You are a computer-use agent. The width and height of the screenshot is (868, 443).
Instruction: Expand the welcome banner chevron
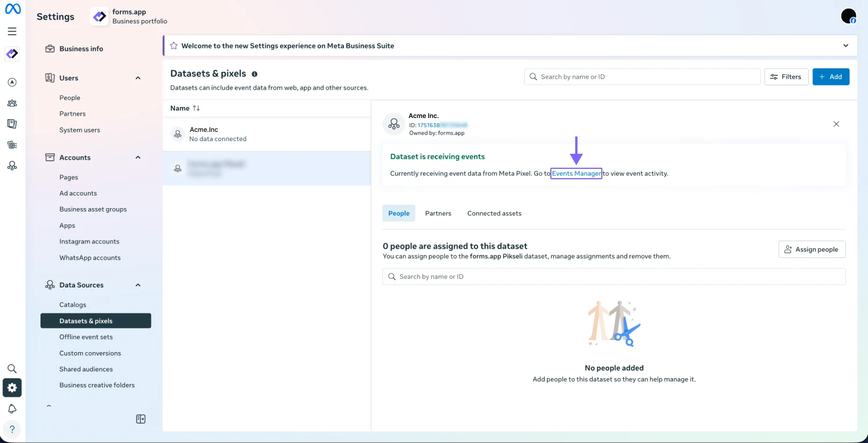click(845, 46)
